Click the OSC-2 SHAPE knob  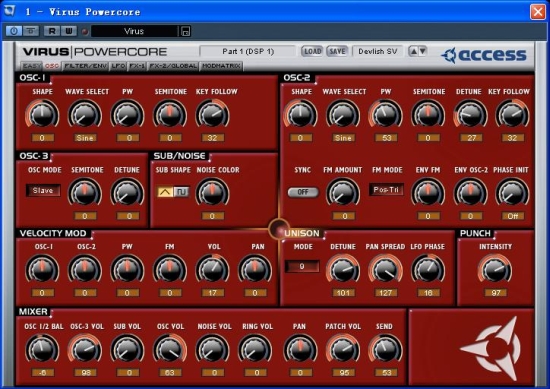click(300, 115)
